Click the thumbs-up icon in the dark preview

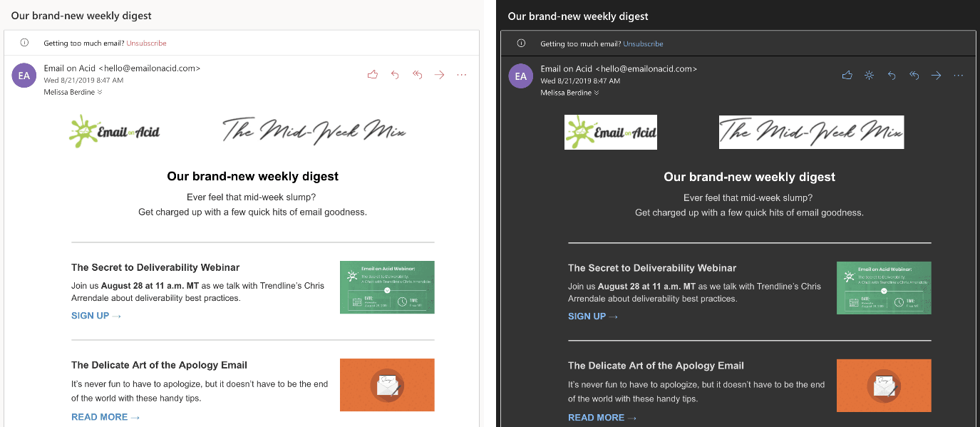(x=847, y=75)
